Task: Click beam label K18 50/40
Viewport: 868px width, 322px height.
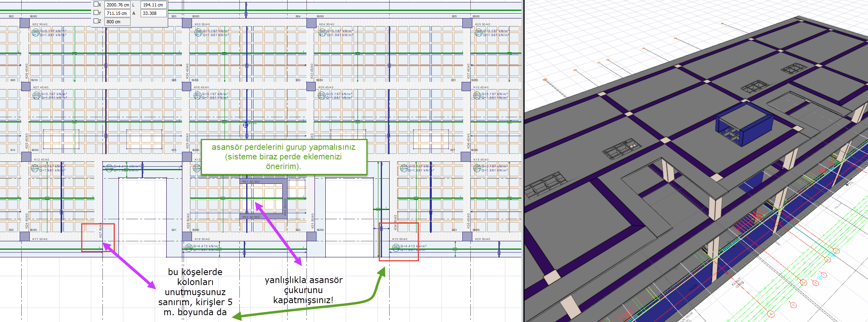Action: click(202, 239)
